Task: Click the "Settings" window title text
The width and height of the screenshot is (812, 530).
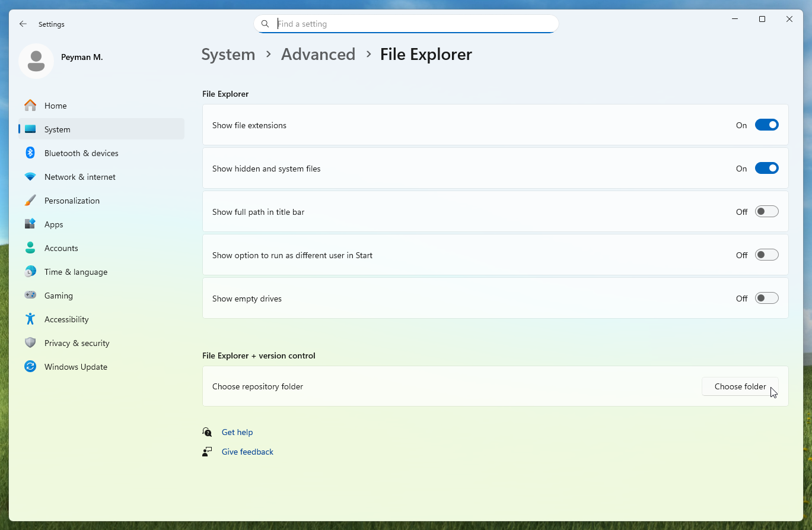Action: [x=52, y=24]
